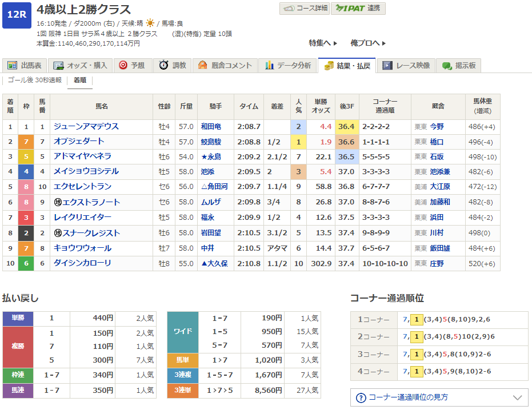Viewport: 532px width, 410px height.
Task: Click the コース詳細 button
Action: (305, 8)
